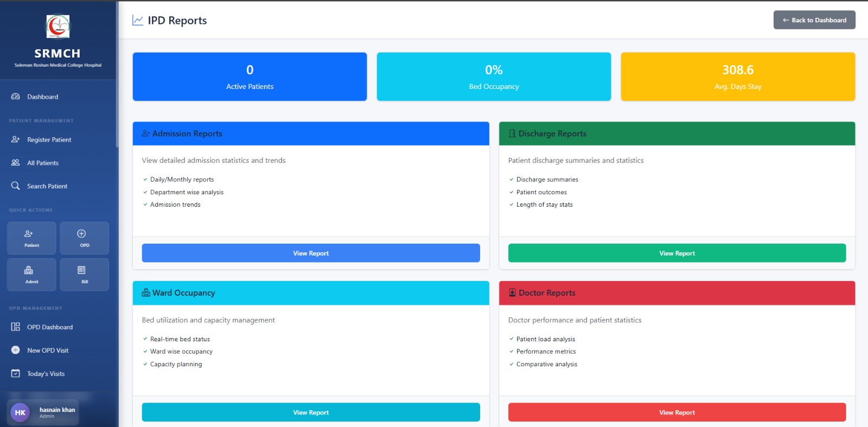
Task: Open the Admit quick action tile
Action: (31, 275)
